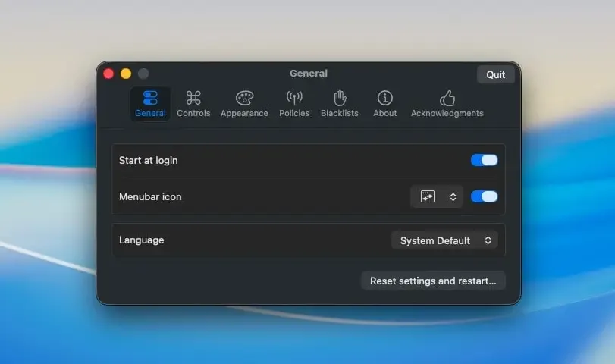Viewport: 615px width, 364px height.
Task: Click the General window title
Action: click(x=309, y=74)
